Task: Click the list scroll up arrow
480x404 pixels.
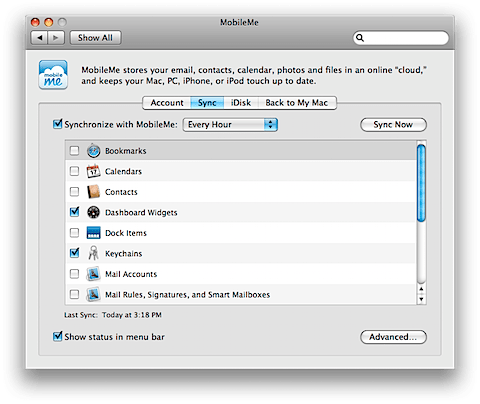Action: pyautogui.click(x=421, y=289)
